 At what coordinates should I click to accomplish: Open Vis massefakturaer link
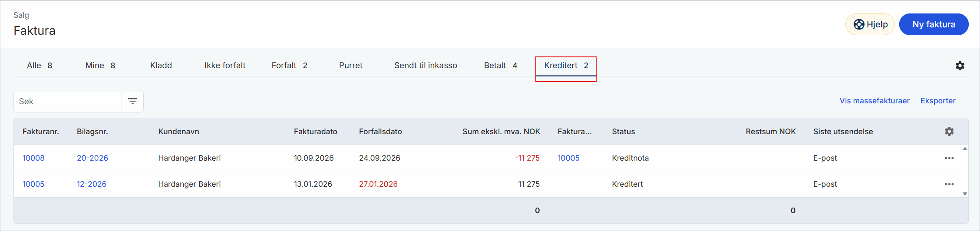pyautogui.click(x=874, y=101)
